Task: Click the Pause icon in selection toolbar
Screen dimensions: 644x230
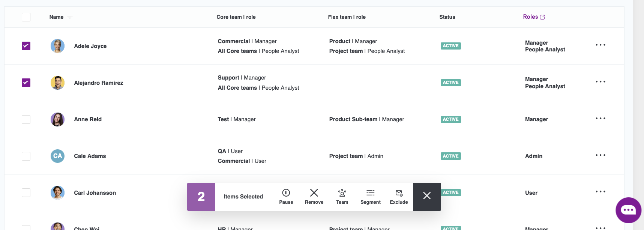Action: pyautogui.click(x=286, y=193)
